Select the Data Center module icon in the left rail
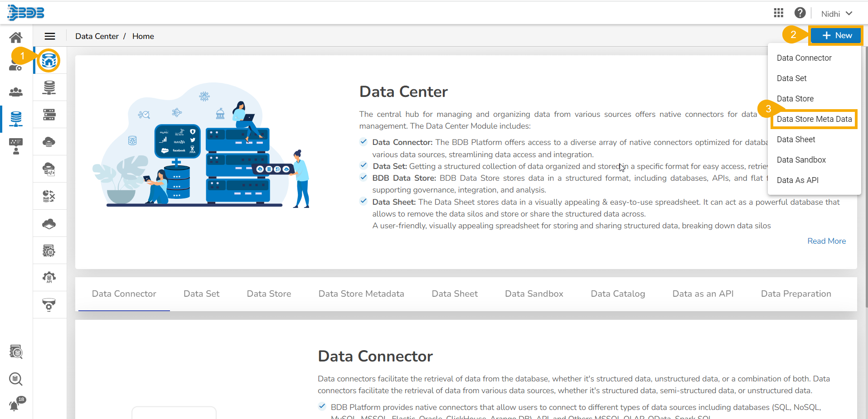The width and height of the screenshot is (868, 419). [16, 119]
